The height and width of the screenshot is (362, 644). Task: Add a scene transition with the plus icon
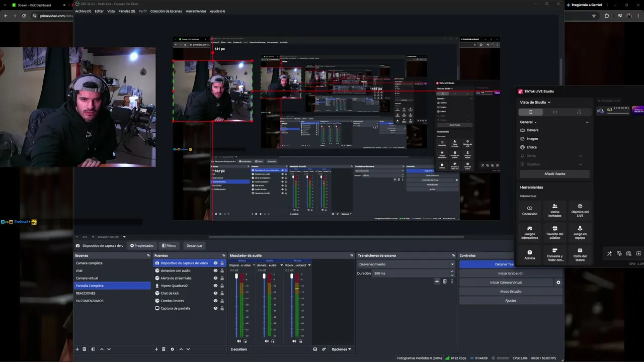pyautogui.click(x=437, y=282)
